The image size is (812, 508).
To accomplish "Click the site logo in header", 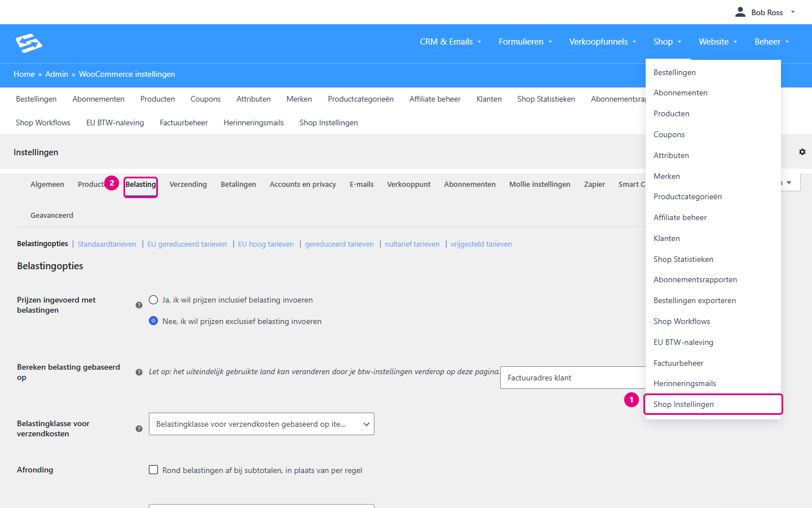I will [x=29, y=43].
